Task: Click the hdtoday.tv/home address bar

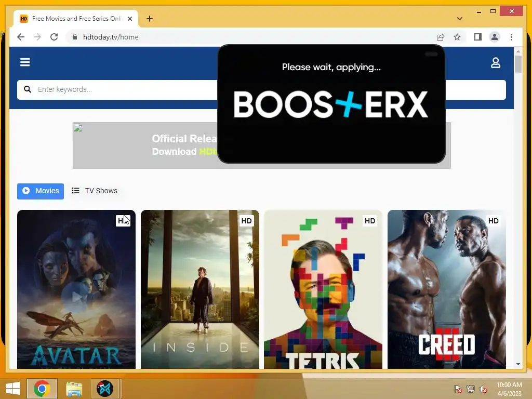Action: coord(111,37)
